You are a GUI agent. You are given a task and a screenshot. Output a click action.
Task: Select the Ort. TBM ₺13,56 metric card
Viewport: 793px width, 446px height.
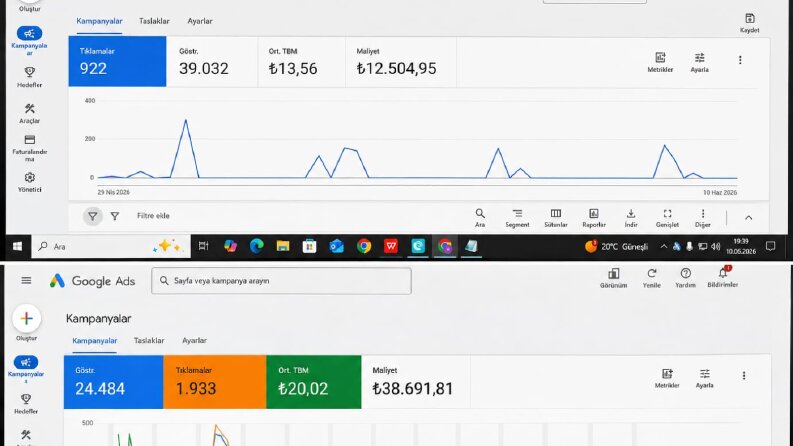[x=301, y=61]
